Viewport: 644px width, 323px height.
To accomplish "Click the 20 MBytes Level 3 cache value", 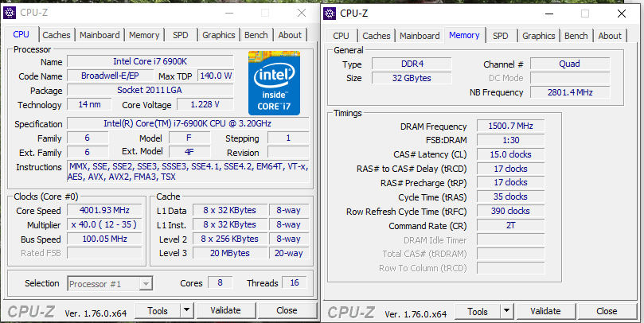I will point(230,253).
